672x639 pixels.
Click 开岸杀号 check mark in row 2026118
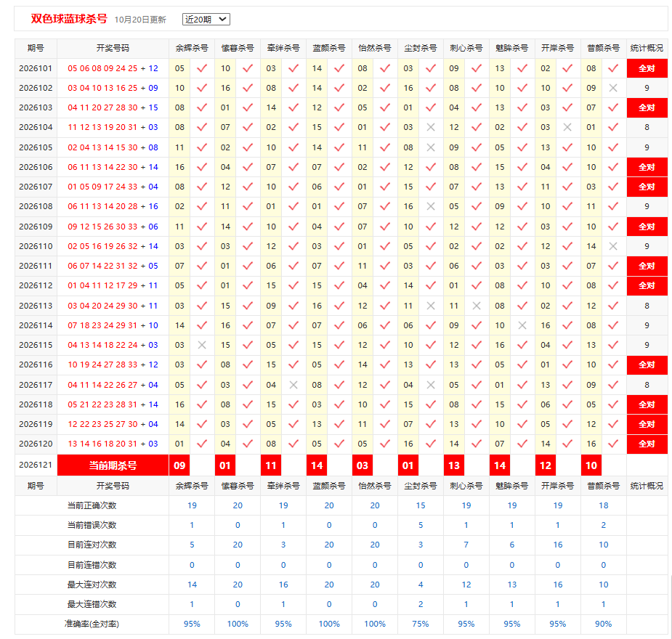(567, 404)
